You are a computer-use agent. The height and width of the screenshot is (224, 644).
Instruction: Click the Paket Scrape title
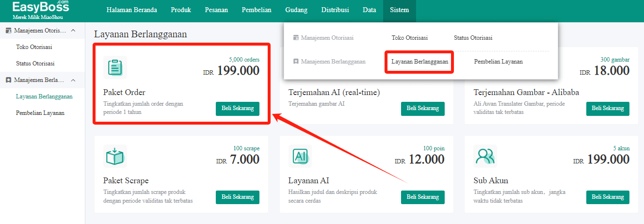click(x=126, y=181)
